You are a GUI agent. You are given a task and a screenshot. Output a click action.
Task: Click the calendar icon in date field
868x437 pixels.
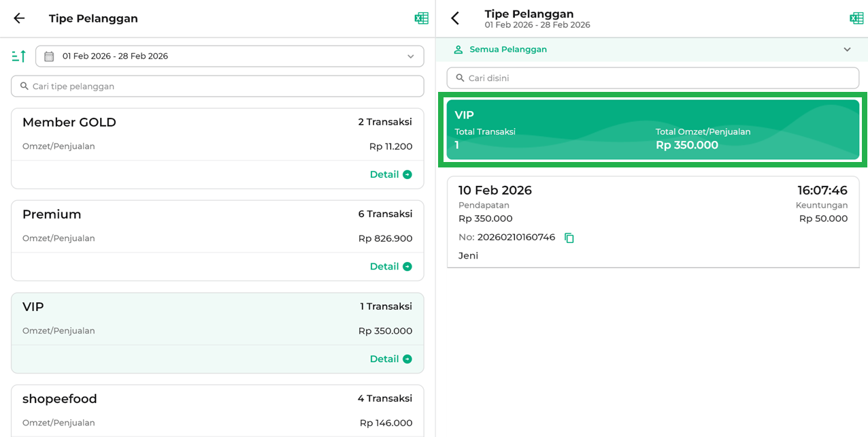[x=49, y=56]
